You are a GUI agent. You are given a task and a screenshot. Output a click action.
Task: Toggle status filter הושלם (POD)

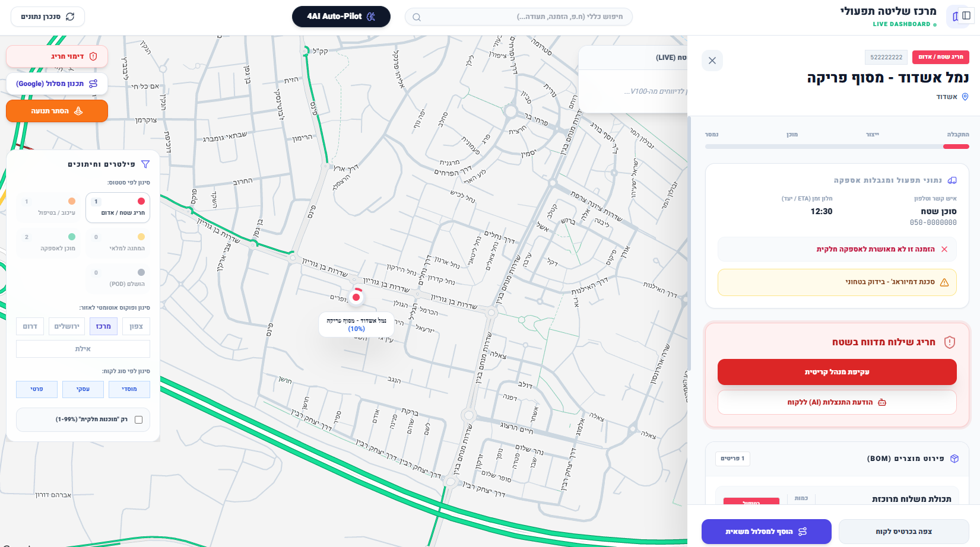118,279
